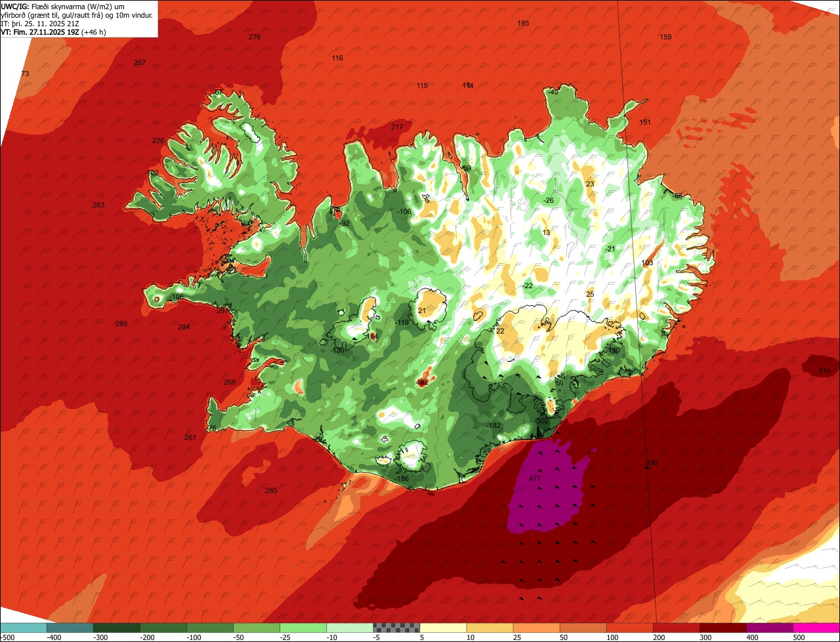Click the 13 value in the north-central highlands
The image size is (840, 642).
pyautogui.click(x=546, y=233)
